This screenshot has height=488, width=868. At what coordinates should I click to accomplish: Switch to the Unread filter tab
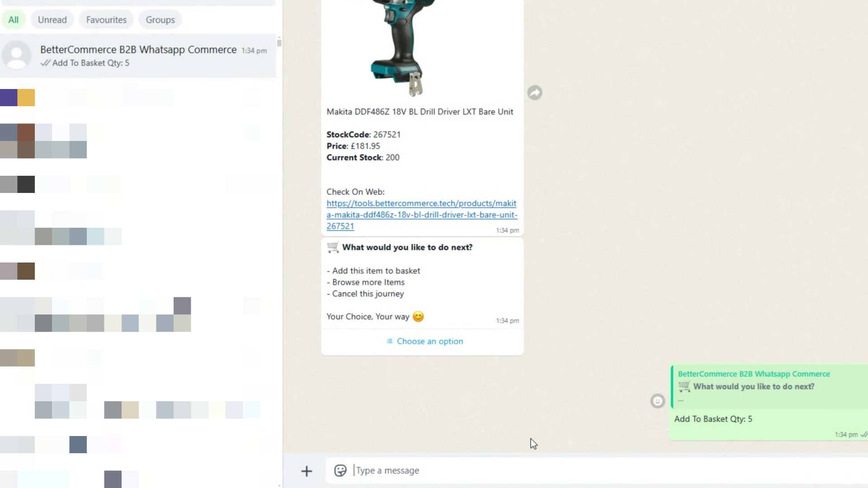click(x=52, y=20)
